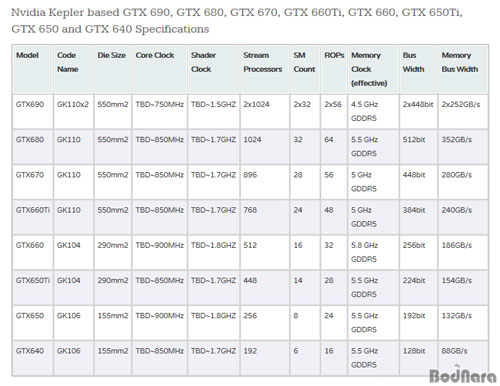Click the 352GB/s bandwidth cell
The width and height of the screenshot is (500, 386).
tap(456, 140)
